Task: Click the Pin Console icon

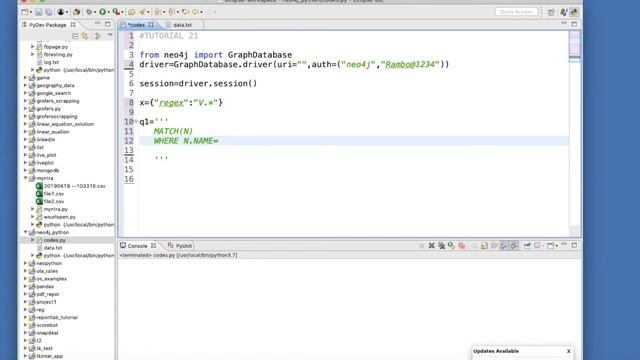Action: [x=527, y=245]
